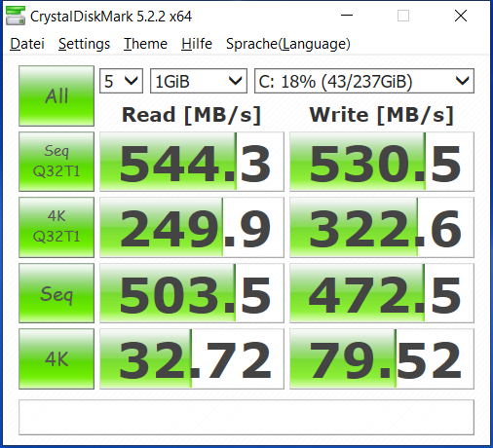Open the Sprache(Language) menu
493x448 pixels.
pyautogui.click(x=288, y=44)
